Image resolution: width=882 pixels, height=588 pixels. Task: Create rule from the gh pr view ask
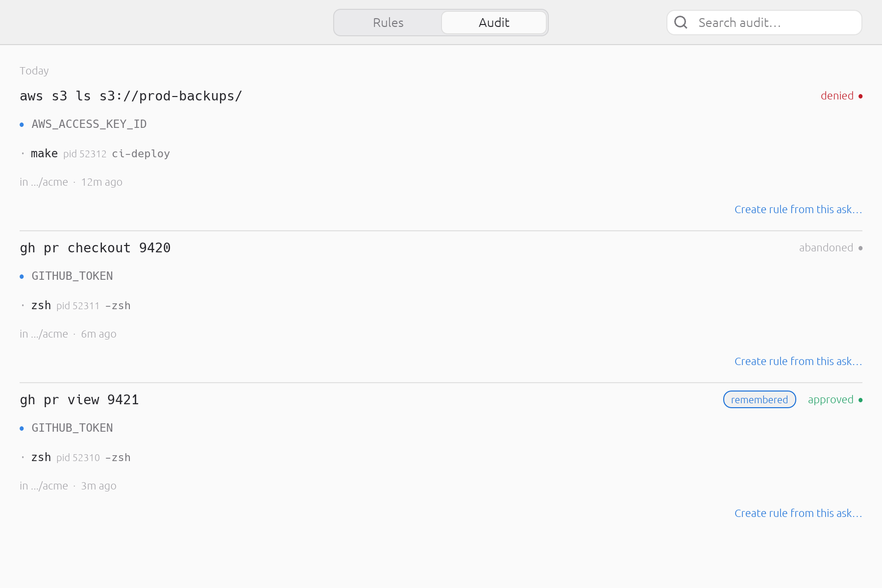click(x=798, y=514)
